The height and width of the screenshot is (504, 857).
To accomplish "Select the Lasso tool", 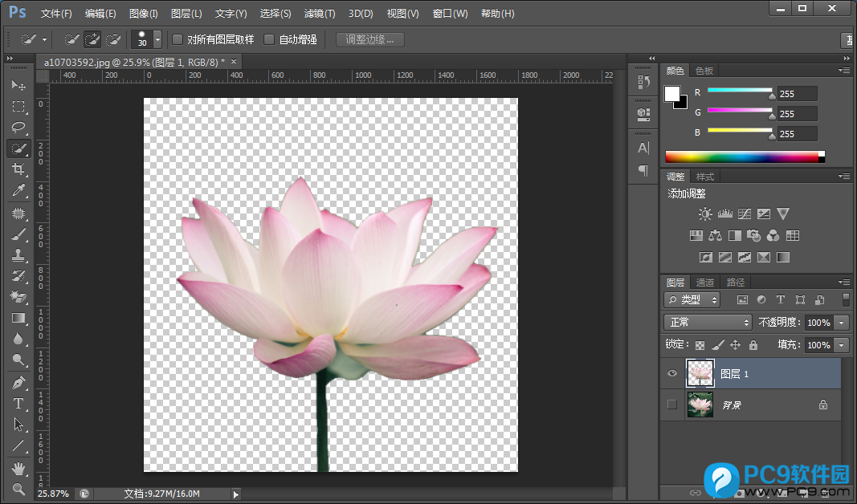I will 18,128.
